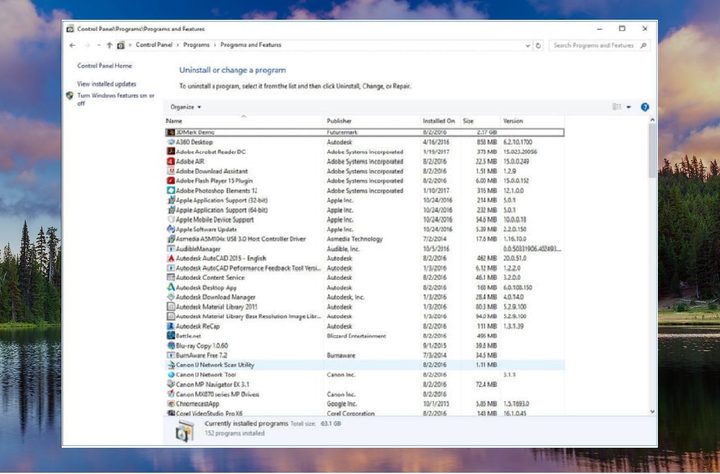Viewport: 720px width, 474px height.
Task: Click the Canon IJ Network Tool icon
Action: tap(171, 374)
